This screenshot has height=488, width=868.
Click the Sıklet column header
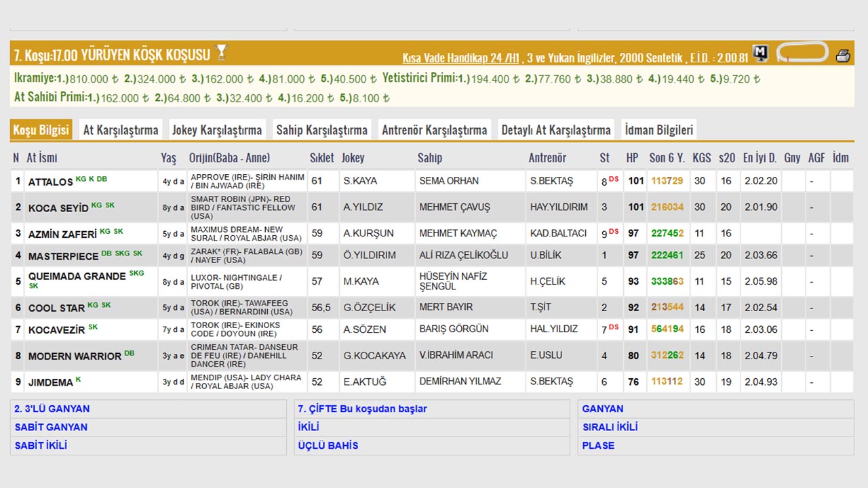point(321,158)
